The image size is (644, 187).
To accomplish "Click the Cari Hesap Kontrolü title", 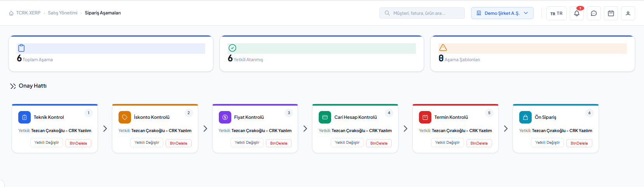I will tap(356, 117).
